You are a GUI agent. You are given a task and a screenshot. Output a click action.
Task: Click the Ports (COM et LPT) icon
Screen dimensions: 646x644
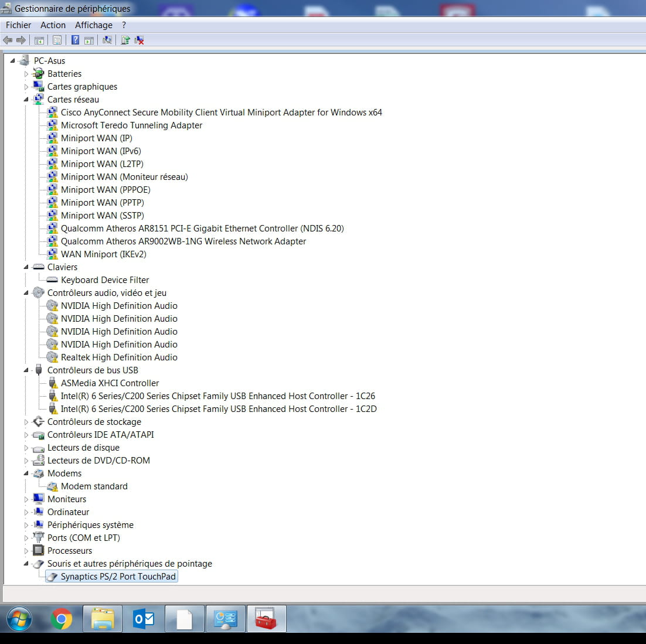(x=38, y=537)
